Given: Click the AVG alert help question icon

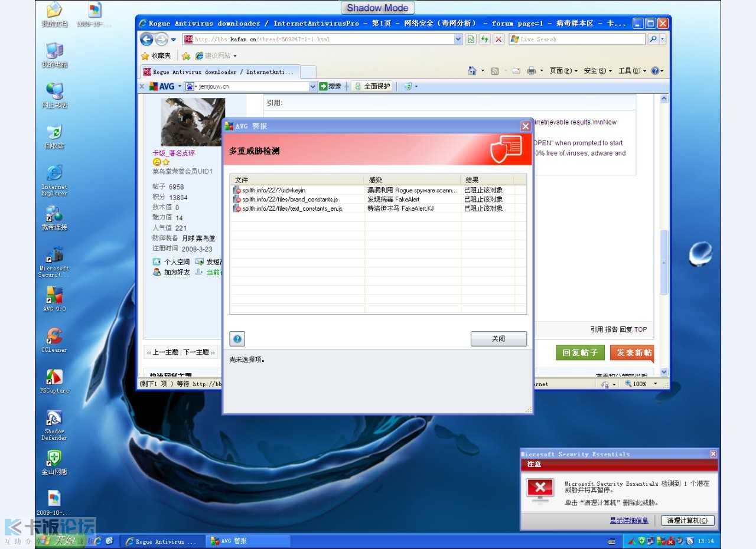Looking at the screenshot, I should (237, 339).
